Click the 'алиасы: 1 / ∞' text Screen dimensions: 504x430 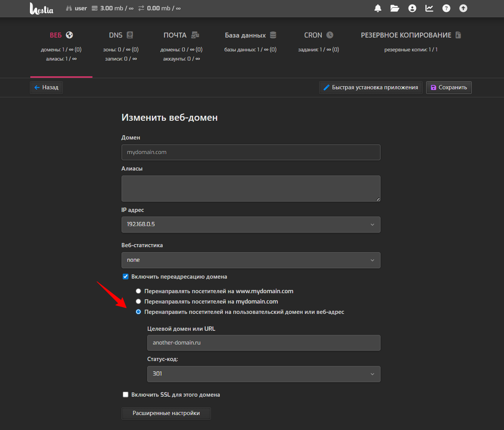(x=61, y=59)
